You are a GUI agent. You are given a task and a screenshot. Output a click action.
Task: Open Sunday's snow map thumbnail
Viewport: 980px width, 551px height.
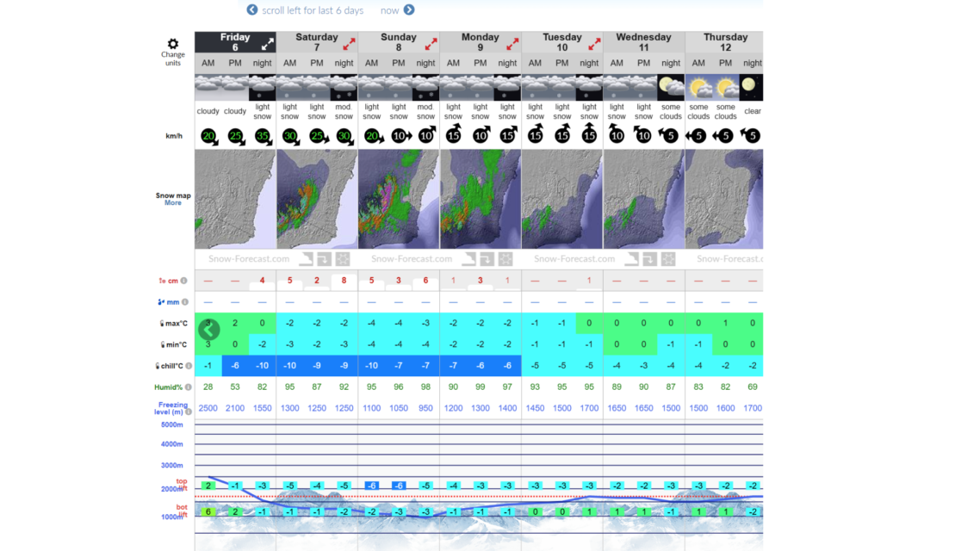pyautogui.click(x=398, y=200)
